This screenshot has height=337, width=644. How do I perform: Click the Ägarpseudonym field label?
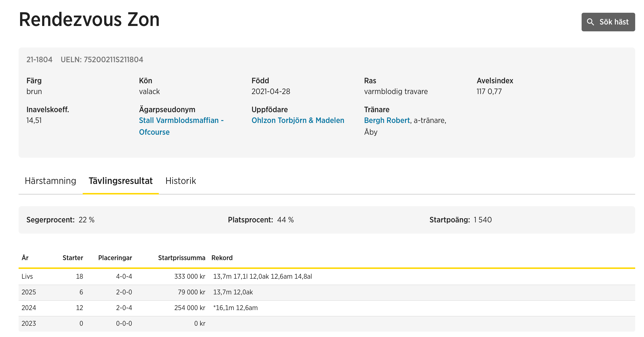point(167,109)
